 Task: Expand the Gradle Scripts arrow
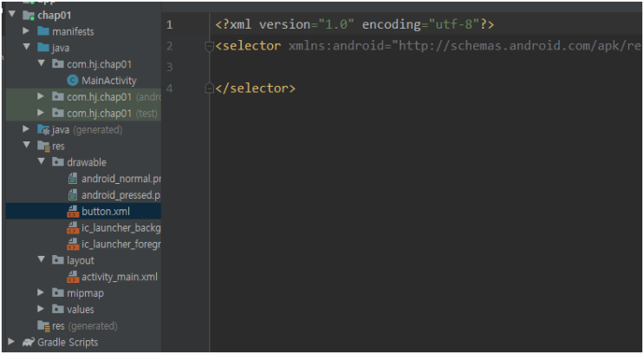click(11, 342)
